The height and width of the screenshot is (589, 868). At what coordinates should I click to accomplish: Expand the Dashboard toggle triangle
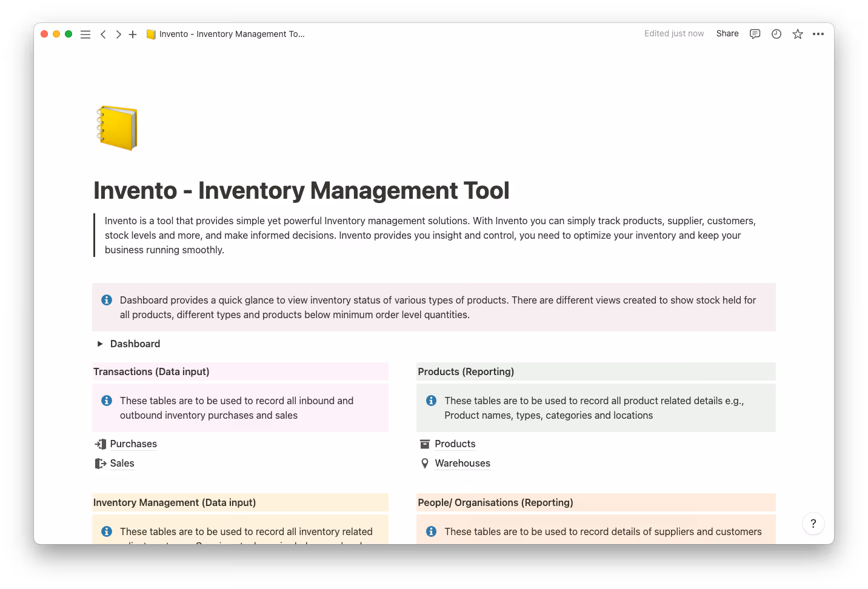[x=100, y=344]
